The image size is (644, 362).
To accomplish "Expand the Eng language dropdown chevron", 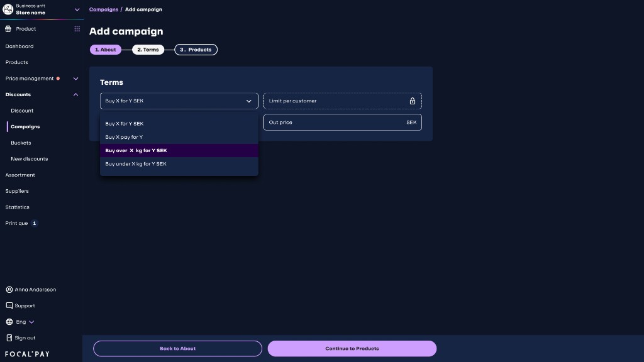I will [x=31, y=322].
